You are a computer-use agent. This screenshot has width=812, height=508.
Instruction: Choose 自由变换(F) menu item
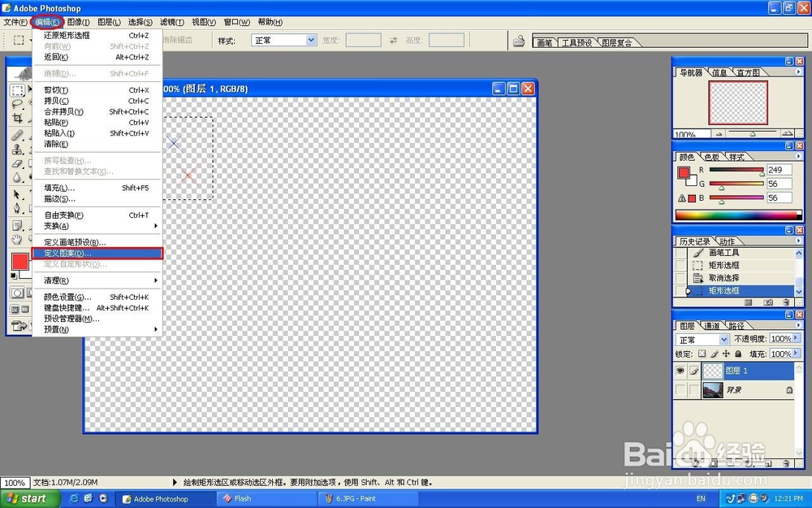point(97,215)
